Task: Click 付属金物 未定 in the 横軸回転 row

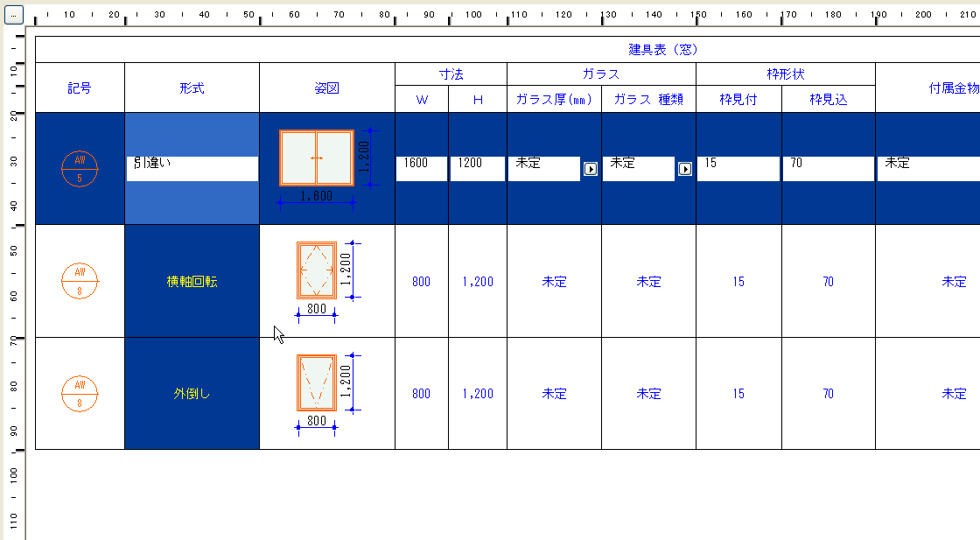Action: [x=955, y=282]
